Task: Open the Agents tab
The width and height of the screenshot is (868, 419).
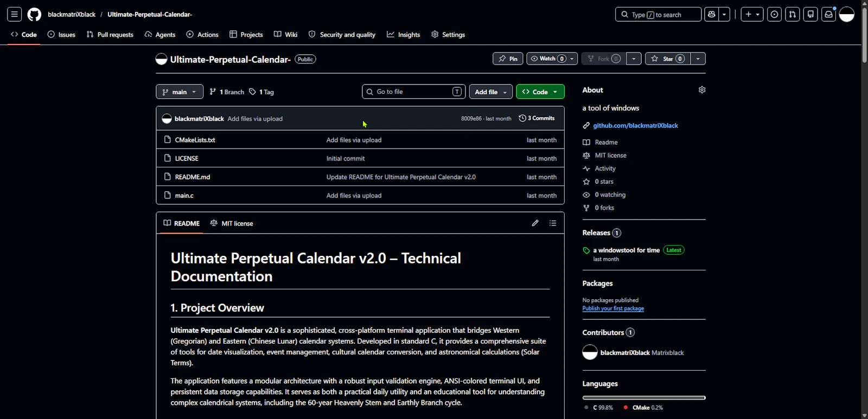Action: pos(160,35)
